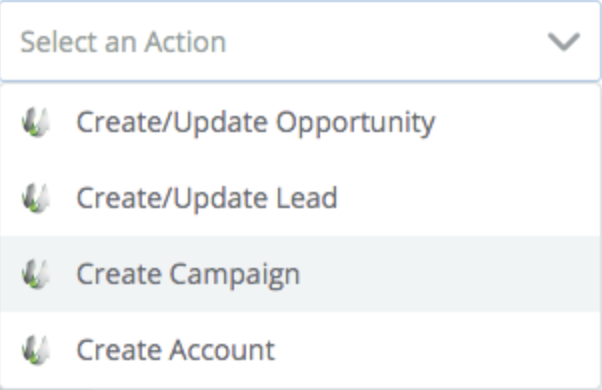Viewport: 602px width, 390px height.
Task: Click the Create Campaign text label
Action: coord(188,275)
